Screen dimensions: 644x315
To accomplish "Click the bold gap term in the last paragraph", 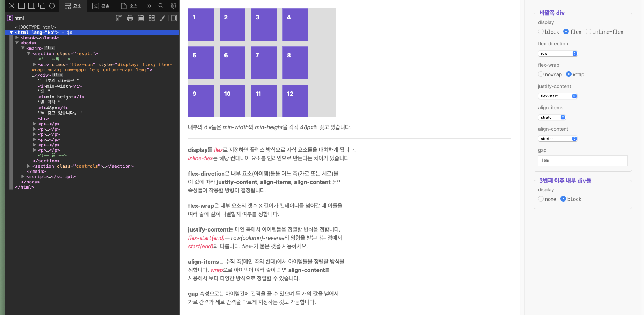I will click(193, 294).
